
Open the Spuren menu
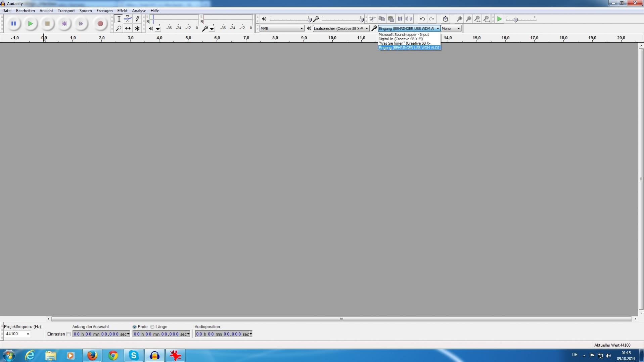tap(85, 11)
